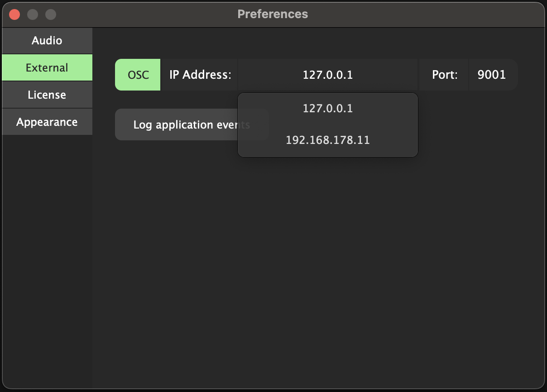
Task: Open the License preferences tab
Action: (47, 95)
